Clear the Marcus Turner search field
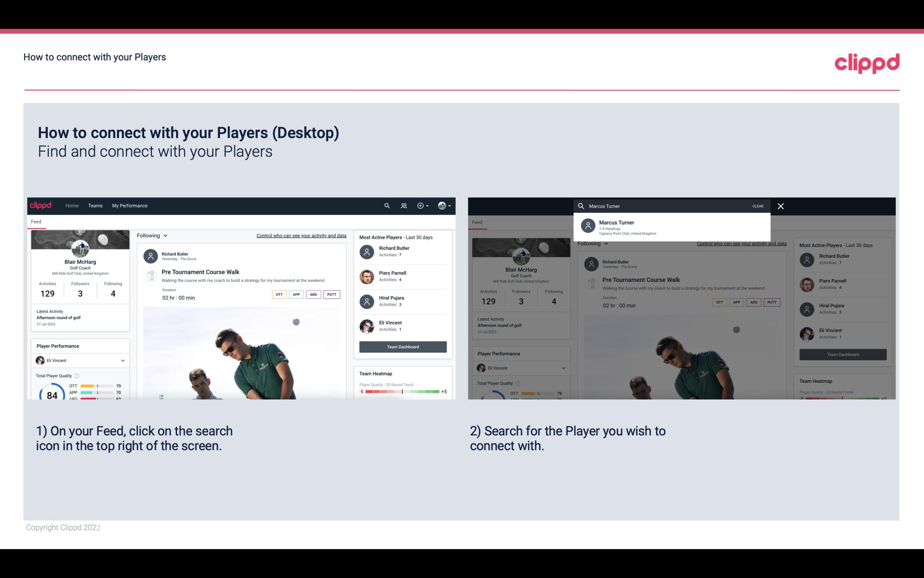The height and width of the screenshot is (578, 924). point(758,206)
